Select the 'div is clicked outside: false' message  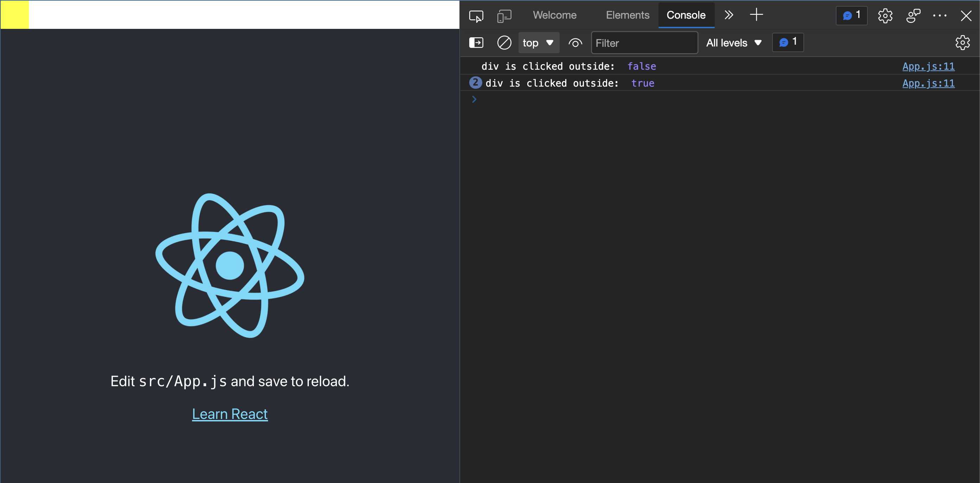click(x=568, y=66)
